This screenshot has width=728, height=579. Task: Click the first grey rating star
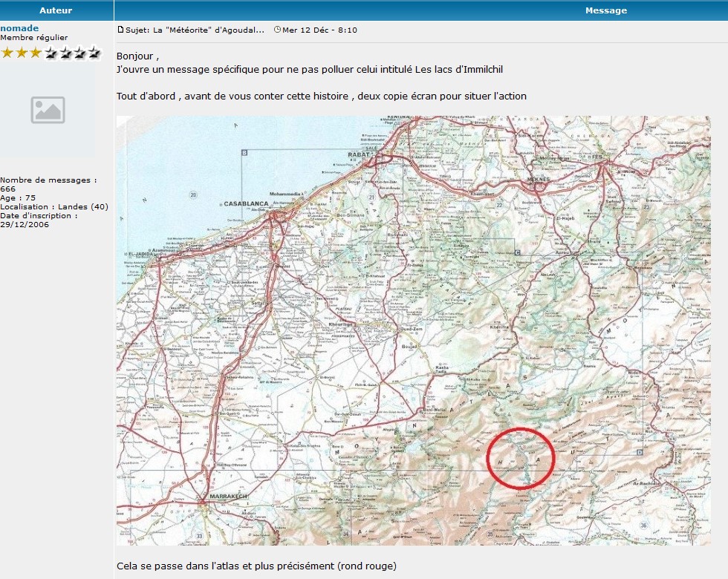point(51,53)
